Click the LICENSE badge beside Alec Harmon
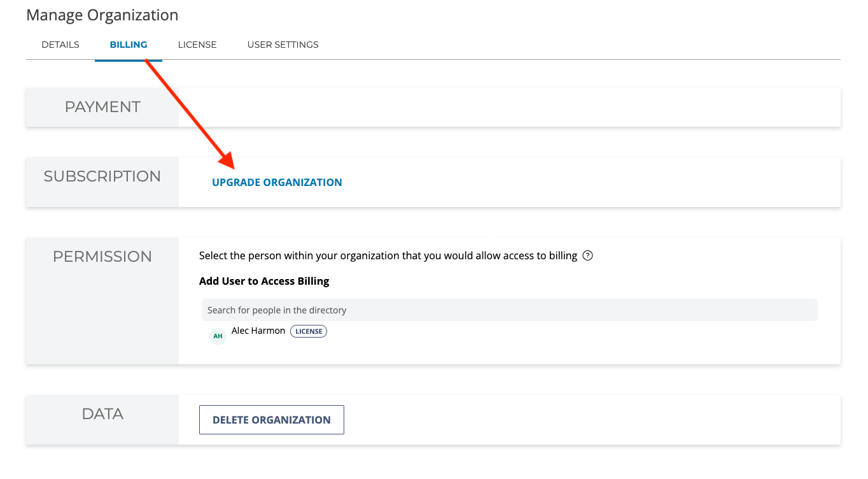 (x=309, y=331)
